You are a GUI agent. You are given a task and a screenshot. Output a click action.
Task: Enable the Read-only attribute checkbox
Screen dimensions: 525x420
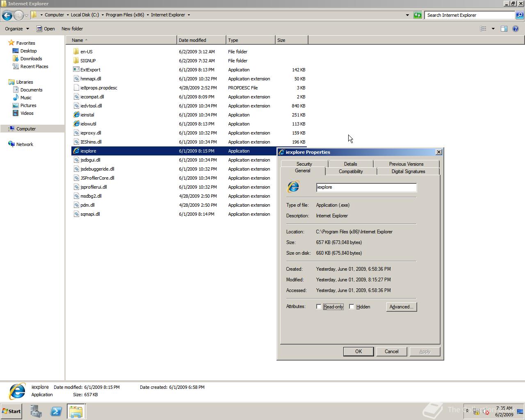pyautogui.click(x=319, y=307)
